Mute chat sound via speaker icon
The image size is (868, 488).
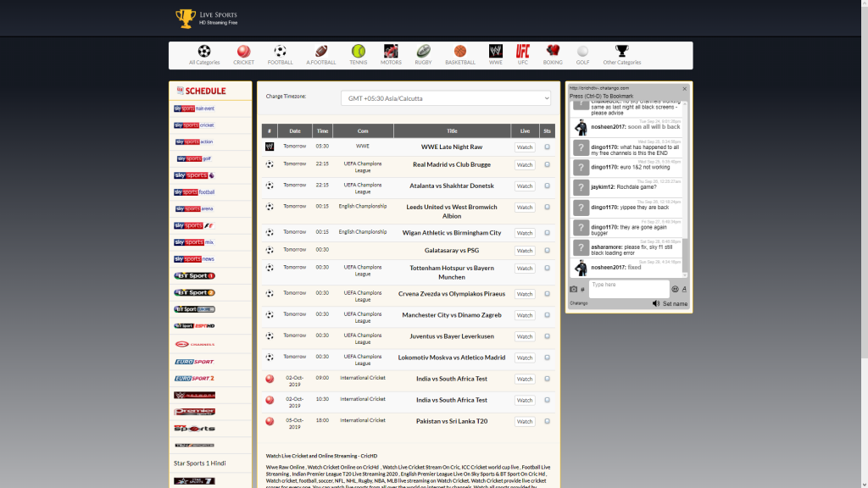[x=656, y=303]
